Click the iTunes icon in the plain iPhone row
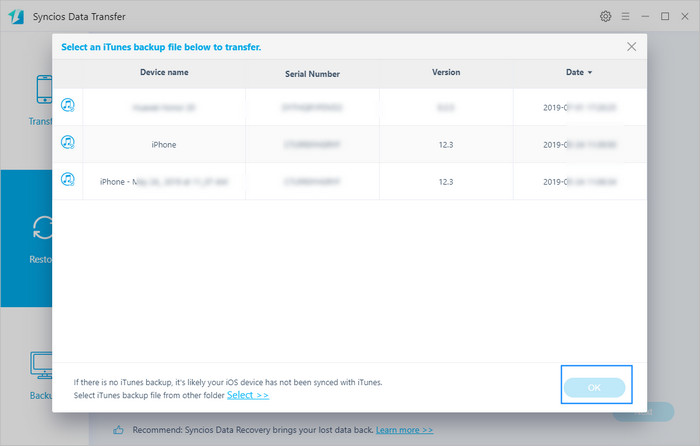This screenshot has width=700, height=446. (67, 142)
